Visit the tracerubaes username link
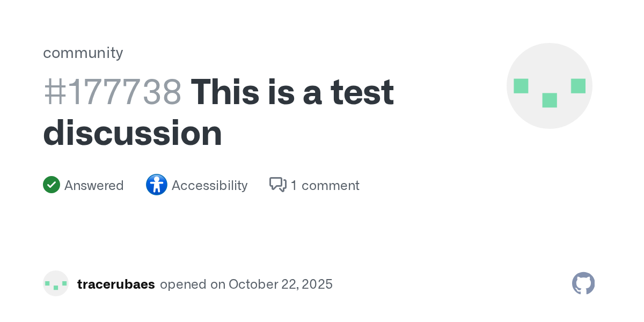Image resolution: width=644 pixels, height=322 pixels. pyautogui.click(x=116, y=284)
